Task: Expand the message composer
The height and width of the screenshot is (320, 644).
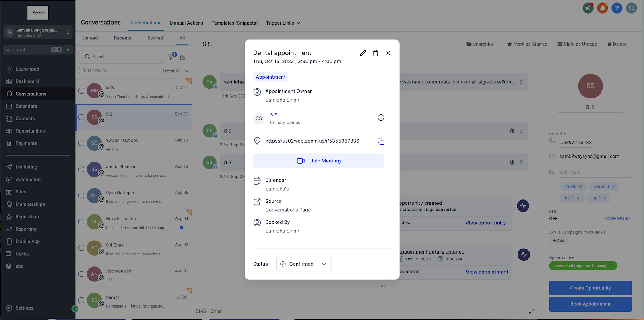Action: [532, 312]
